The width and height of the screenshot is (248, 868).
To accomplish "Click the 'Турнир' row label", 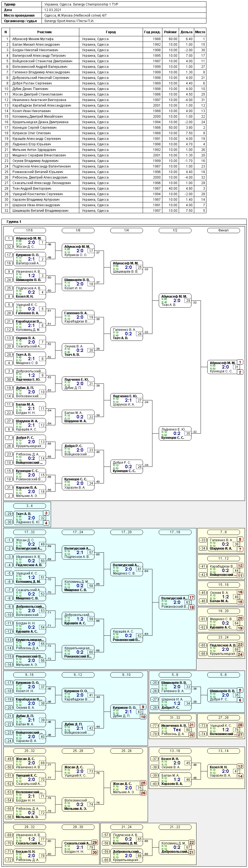I will pyautogui.click(x=9, y=4).
